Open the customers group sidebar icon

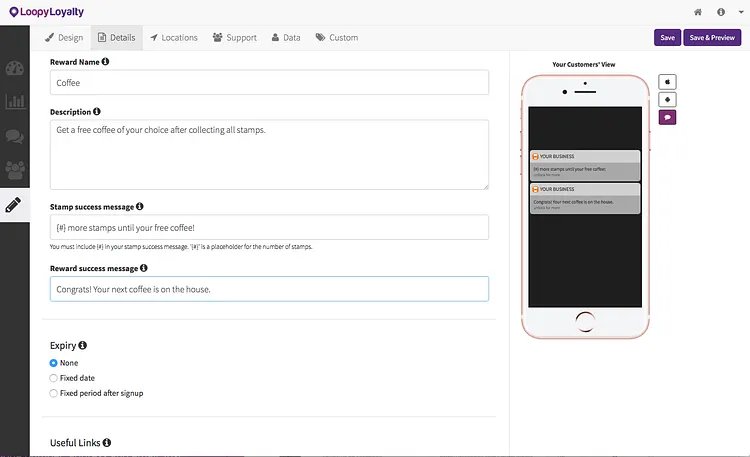point(14,170)
